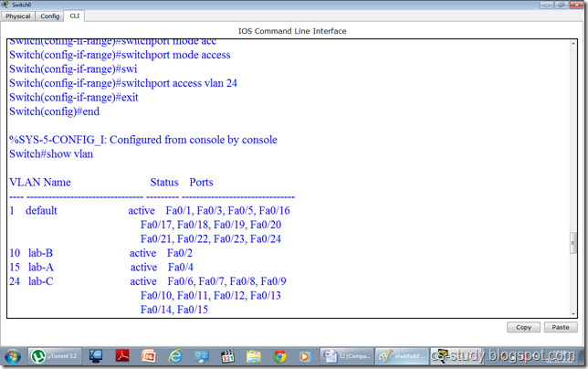The height and width of the screenshot is (369, 588).
Task: Launch Adobe Reader from the taskbar
Action: click(122, 356)
